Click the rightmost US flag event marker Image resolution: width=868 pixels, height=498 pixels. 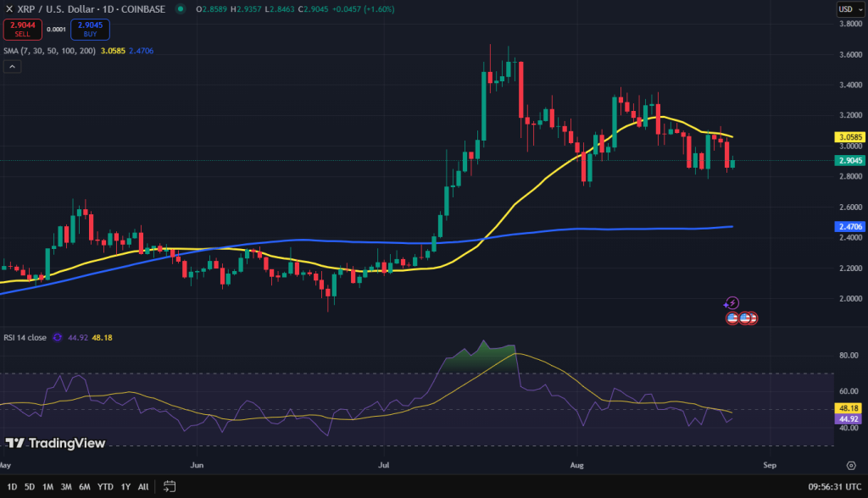click(x=753, y=318)
